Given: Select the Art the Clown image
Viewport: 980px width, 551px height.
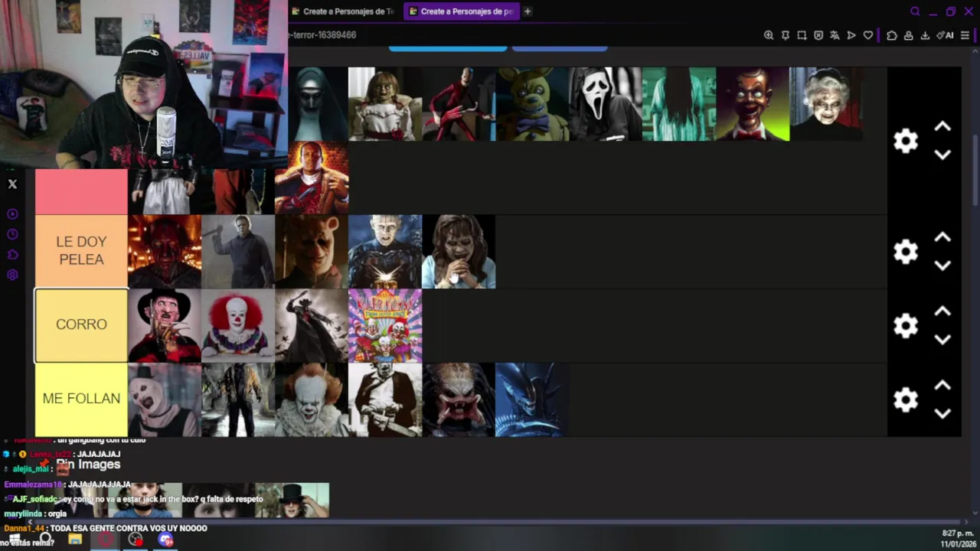Looking at the screenshot, I should coord(165,399).
